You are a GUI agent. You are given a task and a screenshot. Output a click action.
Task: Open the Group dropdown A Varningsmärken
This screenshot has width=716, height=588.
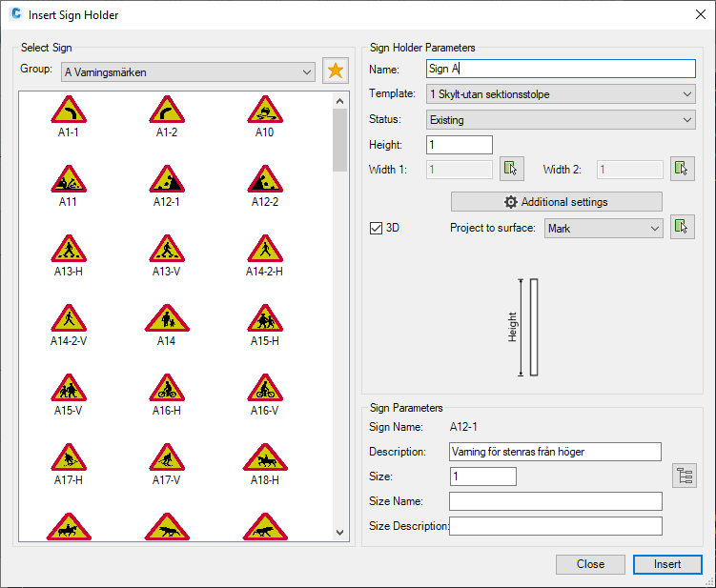[188, 72]
